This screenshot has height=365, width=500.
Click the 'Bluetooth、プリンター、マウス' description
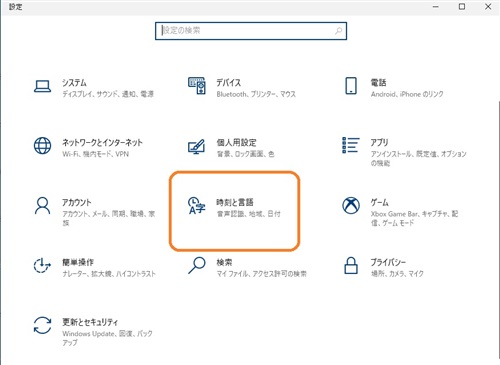pos(256,94)
